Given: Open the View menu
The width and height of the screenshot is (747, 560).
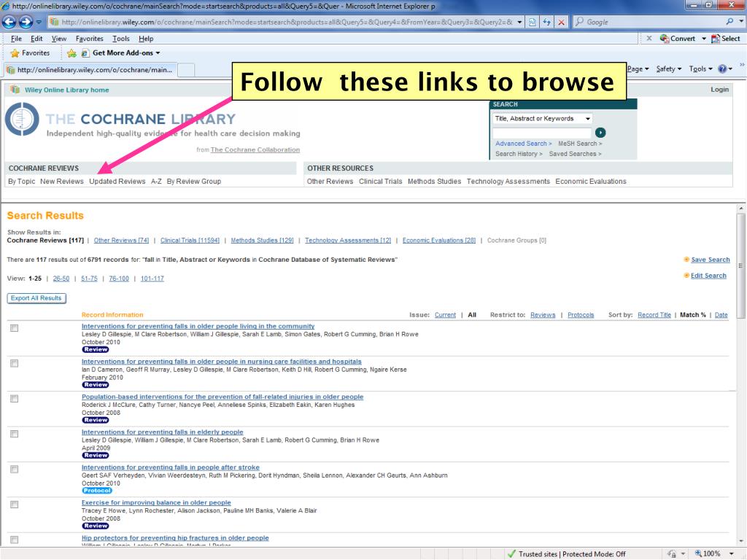Looking at the screenshot, I should [x=59, y=39].
